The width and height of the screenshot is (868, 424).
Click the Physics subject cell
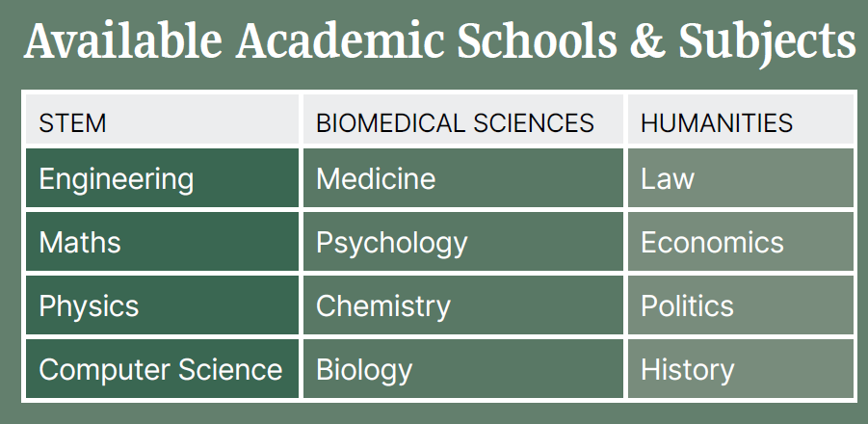point(162,305)
